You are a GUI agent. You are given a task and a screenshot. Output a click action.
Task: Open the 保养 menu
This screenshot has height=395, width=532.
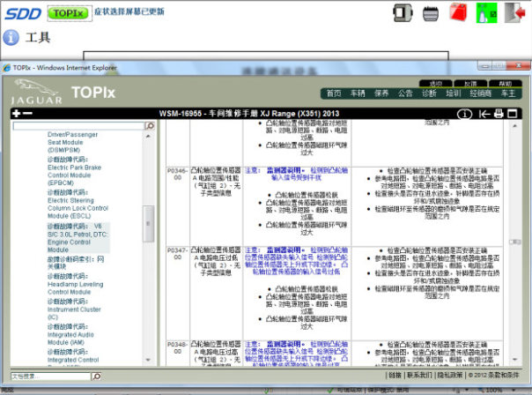pyautogui.click(x=381, y=93)
